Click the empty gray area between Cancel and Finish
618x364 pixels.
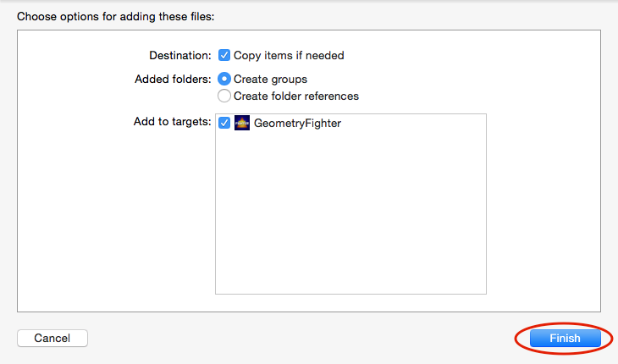pos(296,338)
